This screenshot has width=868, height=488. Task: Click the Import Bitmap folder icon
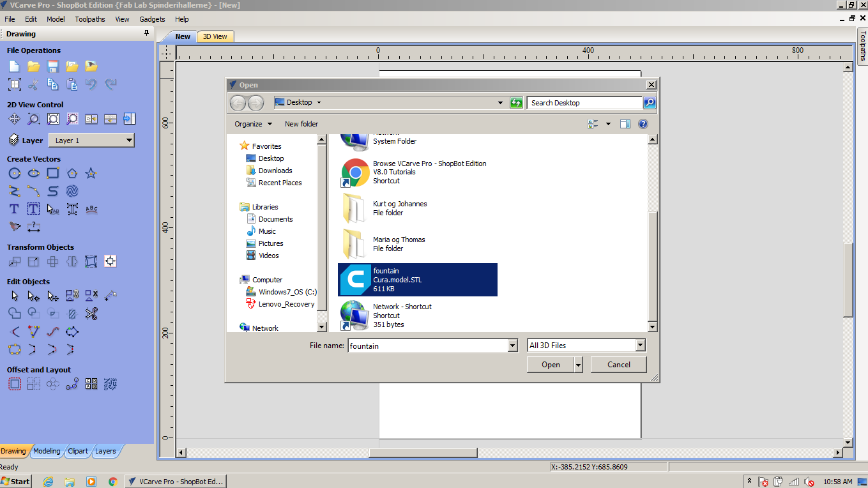click(x=91, y=66)
